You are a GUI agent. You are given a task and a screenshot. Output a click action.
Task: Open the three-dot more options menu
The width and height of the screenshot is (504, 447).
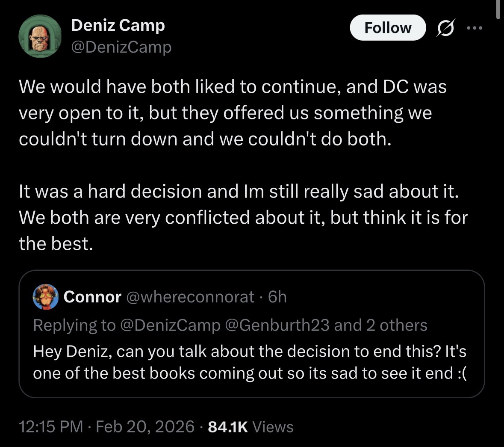pos(474,28)
